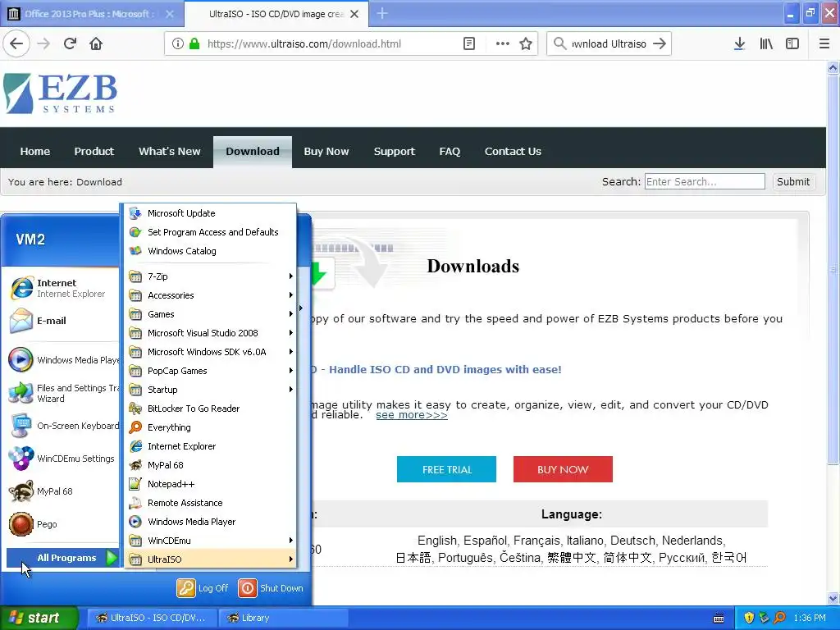Open the Contact Us page
Screen dimensions: 840x630
click(x=513, y=152)
